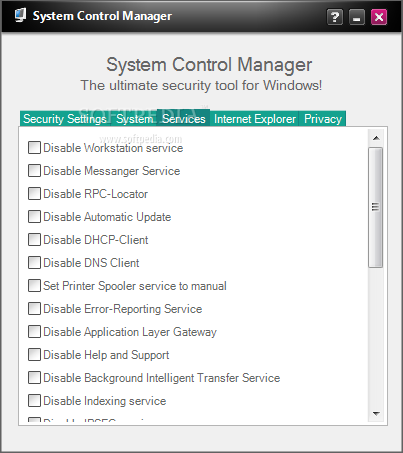Enable Disable RPC-Locator checkbox
Viewport: 403px width, 453px height.
[x=34, y=193]
